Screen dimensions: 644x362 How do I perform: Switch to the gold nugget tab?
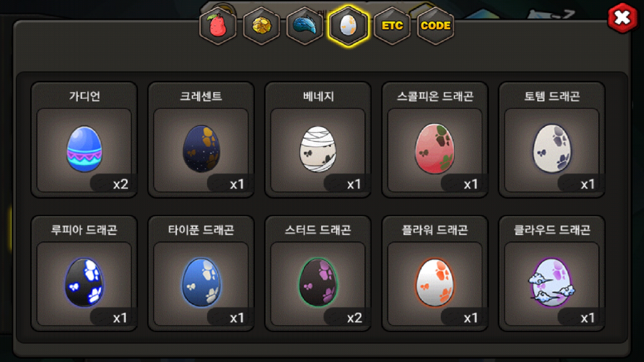262,26
